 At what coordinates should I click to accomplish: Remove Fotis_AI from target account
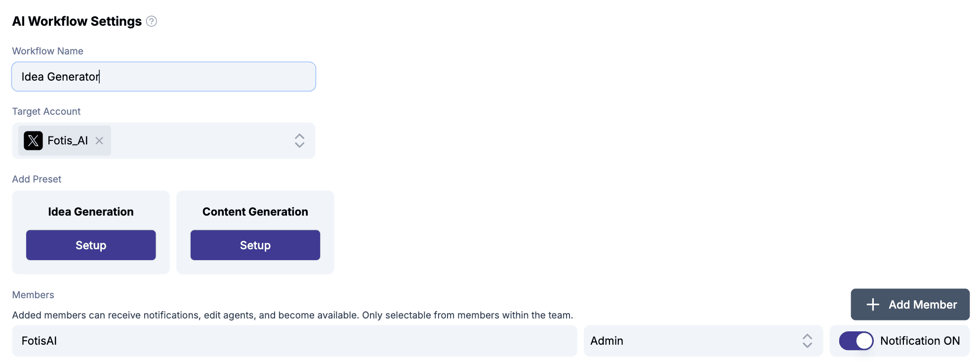(x=99, y=140)
